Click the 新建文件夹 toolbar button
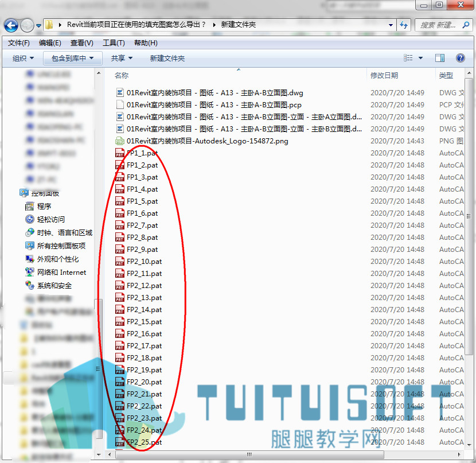The width and height of the screenshot is (476, 463). [x=167, y=58]
